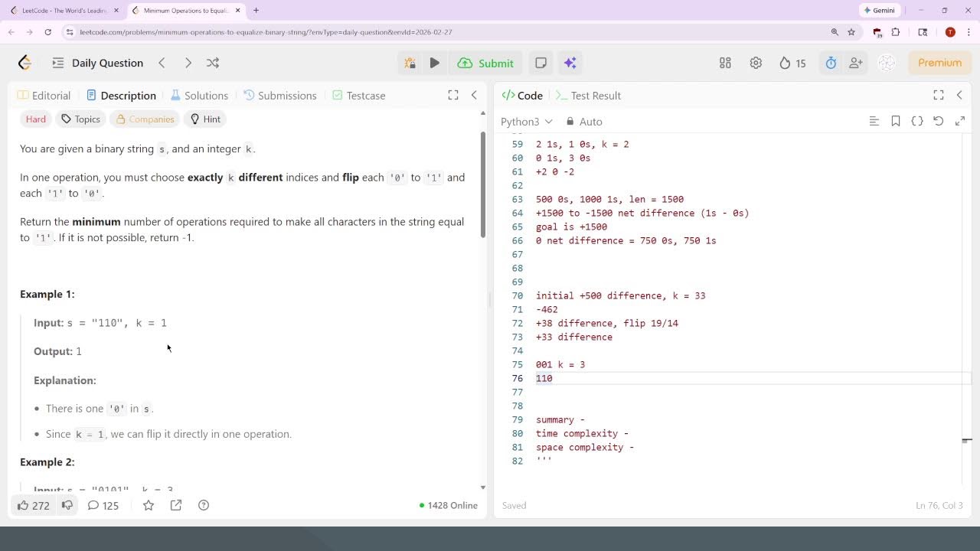Image resolution: width=980 pixels, height=551 pixels.
Task: Reload the browser page
Action: click(47, 32)
